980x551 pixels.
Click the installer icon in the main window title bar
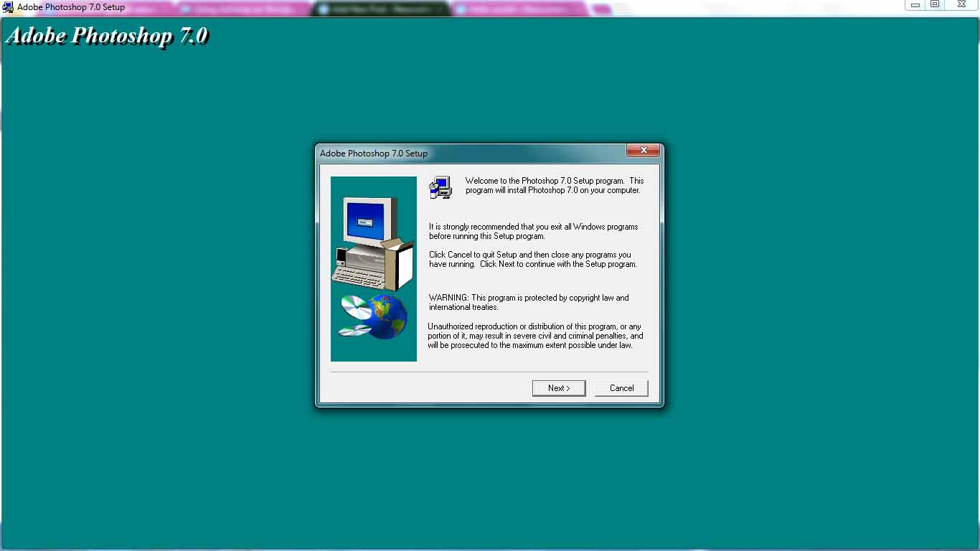[8, 7]
